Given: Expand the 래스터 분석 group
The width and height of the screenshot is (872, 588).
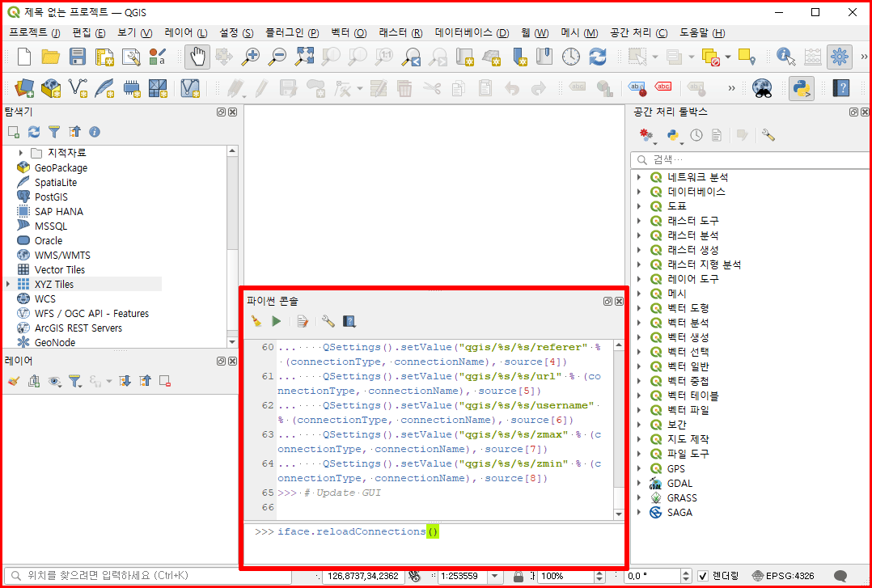Looking at the screenshot, I should tap(639, 235).
